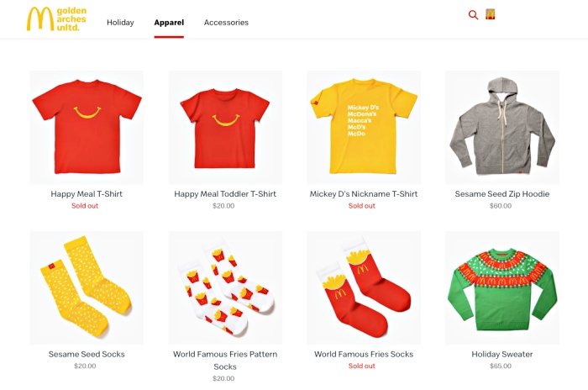View the Happy Meal Toddler T-Shirt image
588x390 pixels.
click(225, 128)
